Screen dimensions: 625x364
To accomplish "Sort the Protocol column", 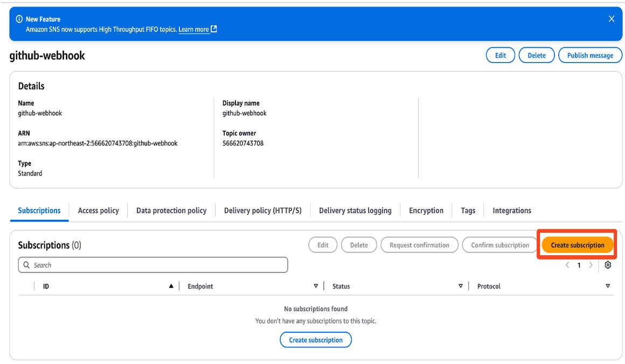I will (x=607, y=286).
